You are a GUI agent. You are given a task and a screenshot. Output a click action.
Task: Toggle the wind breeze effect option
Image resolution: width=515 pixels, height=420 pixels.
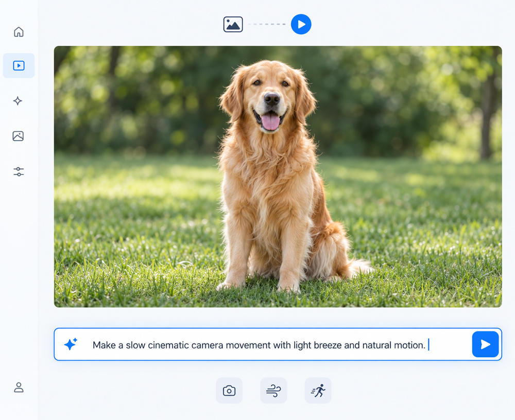[x=273, y=391]
